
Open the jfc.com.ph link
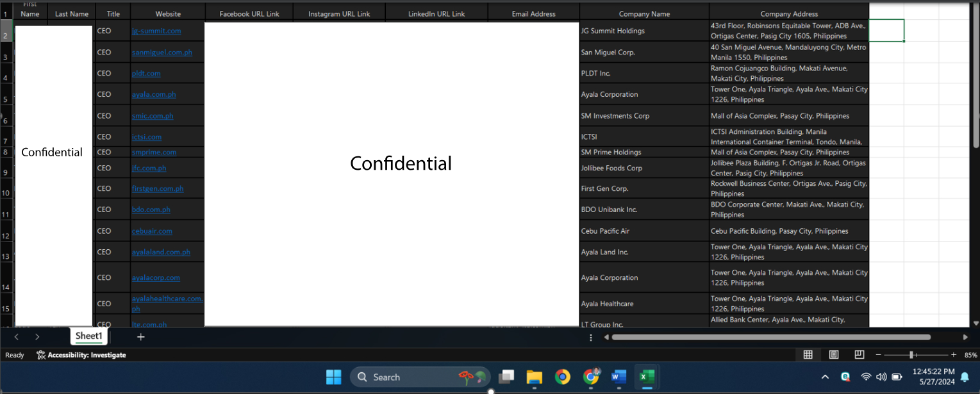click(x=149, y=168)
